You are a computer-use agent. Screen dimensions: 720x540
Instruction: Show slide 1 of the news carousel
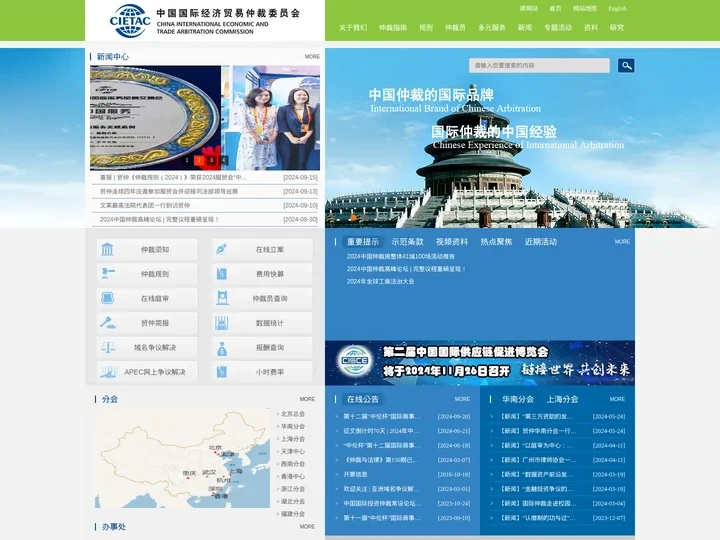tap(187, 160)
